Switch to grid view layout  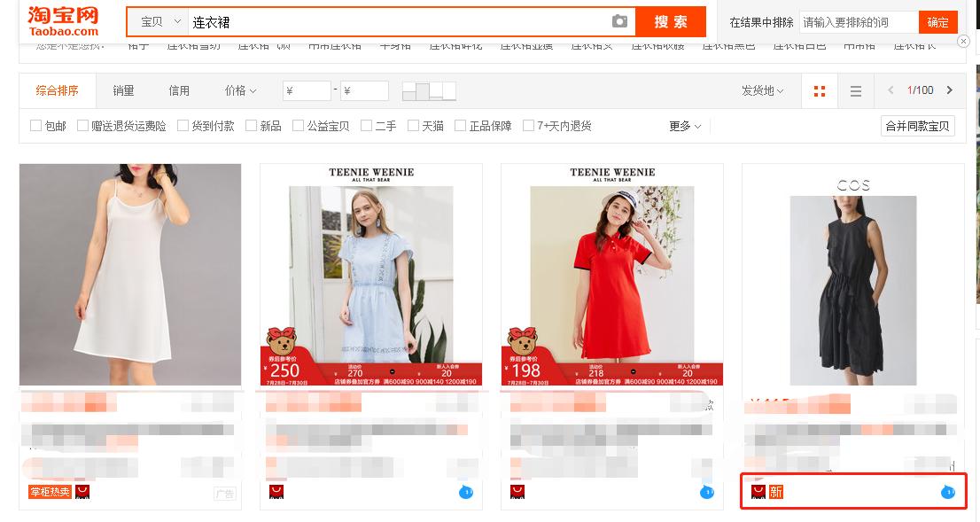coord(819,90)
